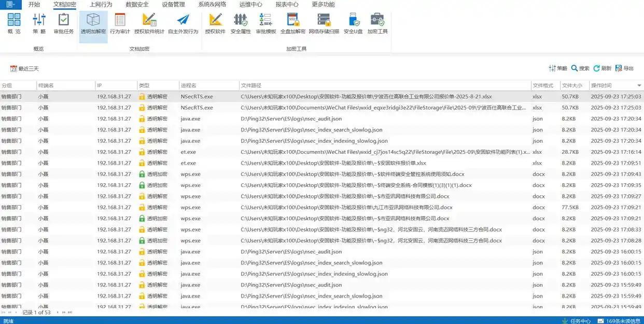Expand the 操作时间 column sort arrow
The image size is (644, 324).
pyautogui.click(x=639, y=85)
